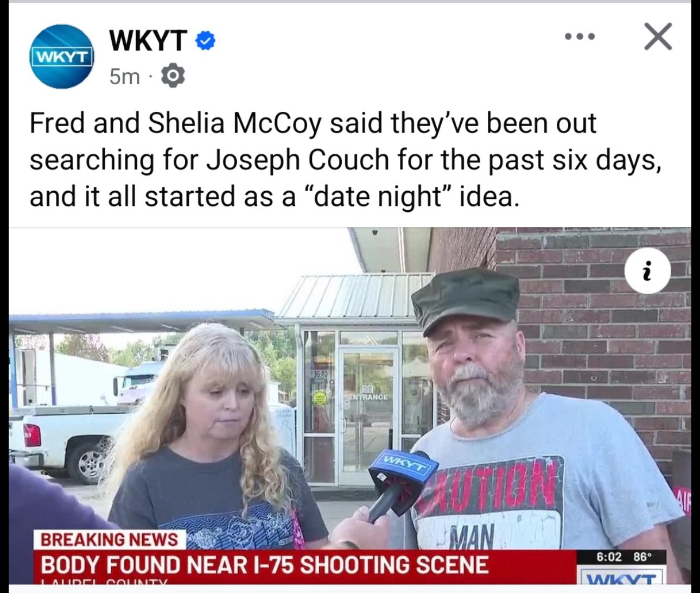Open the image info 'i' button

click(647, 270)
